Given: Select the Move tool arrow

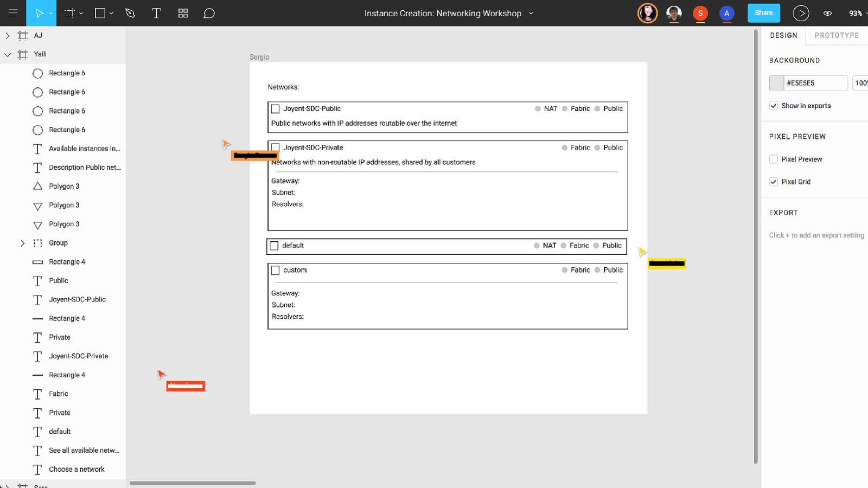Looking at the screenshot, I should (39, 13).
